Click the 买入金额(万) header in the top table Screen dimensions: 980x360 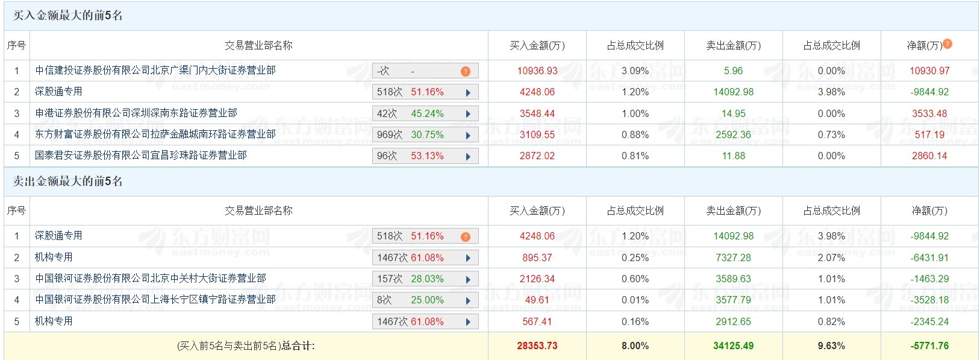coord(537,45)
